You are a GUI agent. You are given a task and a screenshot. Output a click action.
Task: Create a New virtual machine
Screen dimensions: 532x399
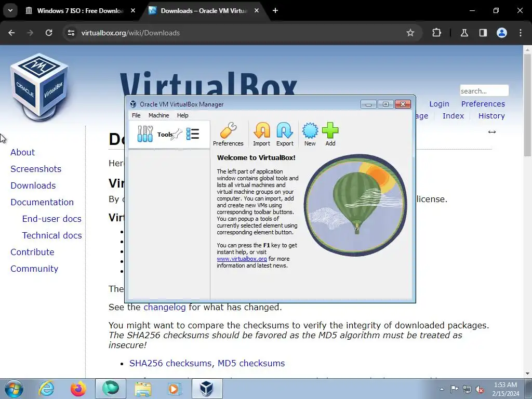[x=310, y=135]
